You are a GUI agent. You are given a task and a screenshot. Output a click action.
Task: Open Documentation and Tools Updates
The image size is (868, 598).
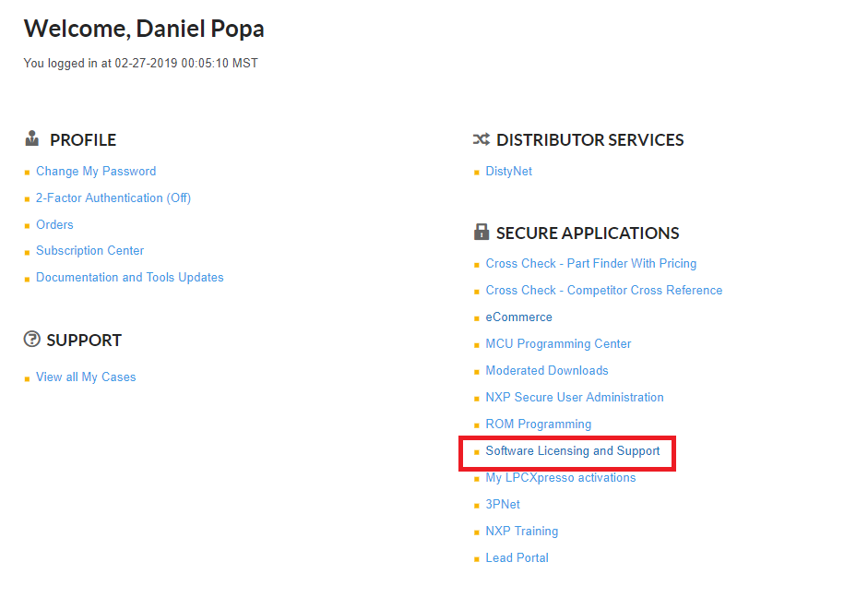(x=129, y=278)
